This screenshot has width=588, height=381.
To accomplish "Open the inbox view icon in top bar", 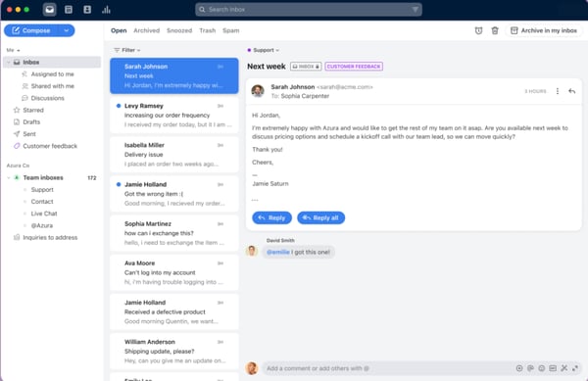I will (50, 10).
